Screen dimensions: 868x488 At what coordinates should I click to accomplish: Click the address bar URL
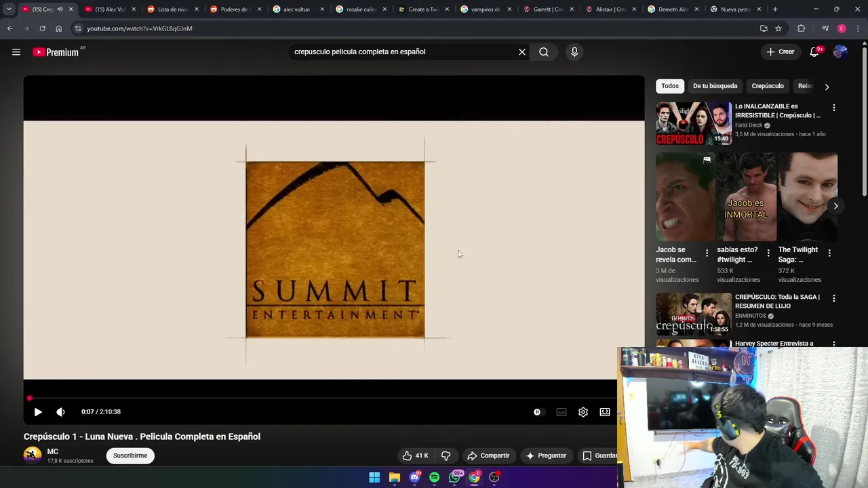pyautogui.click(x=140, y=28)
